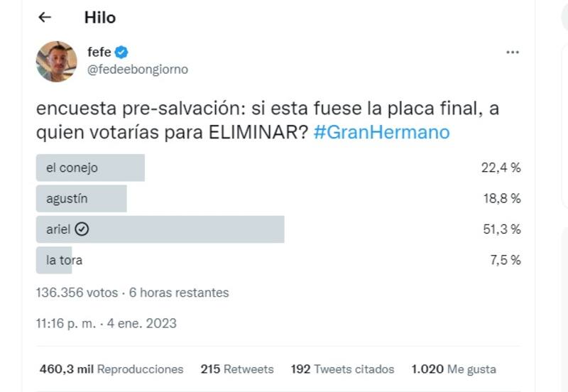Click the checkmark icon next to ariel
Image resolution: width=568 pixels, height=392 pixels.
pos(82,229)
